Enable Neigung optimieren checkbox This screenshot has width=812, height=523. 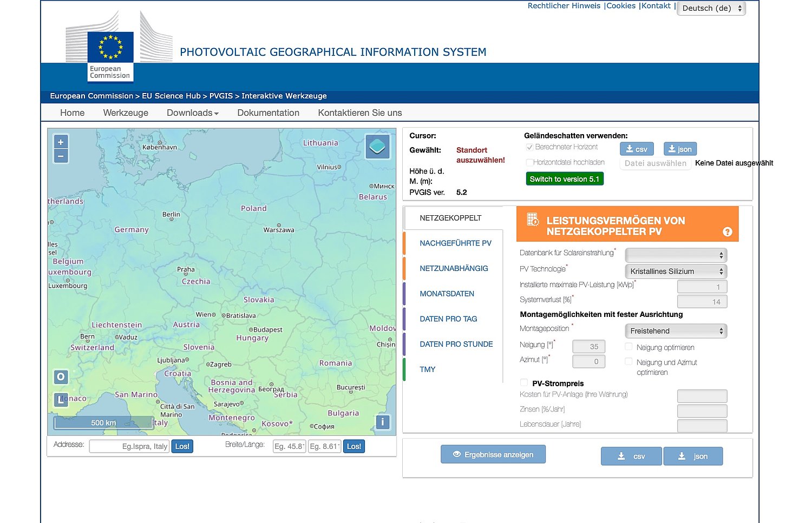click(628, 347)
